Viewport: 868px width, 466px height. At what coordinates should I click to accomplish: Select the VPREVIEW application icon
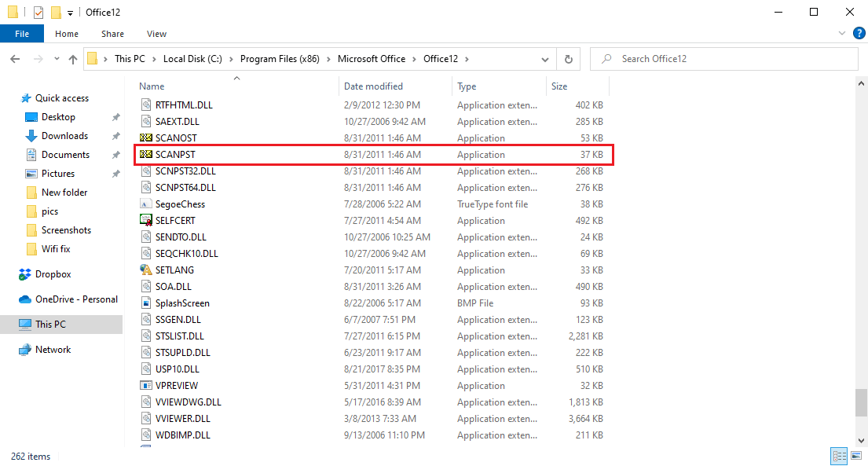pyautogui.click(x=146, y=386)
